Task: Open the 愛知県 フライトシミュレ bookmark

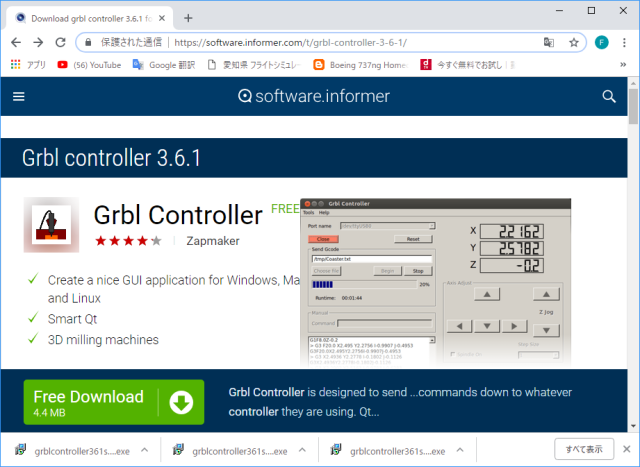Action: (254, 65)
